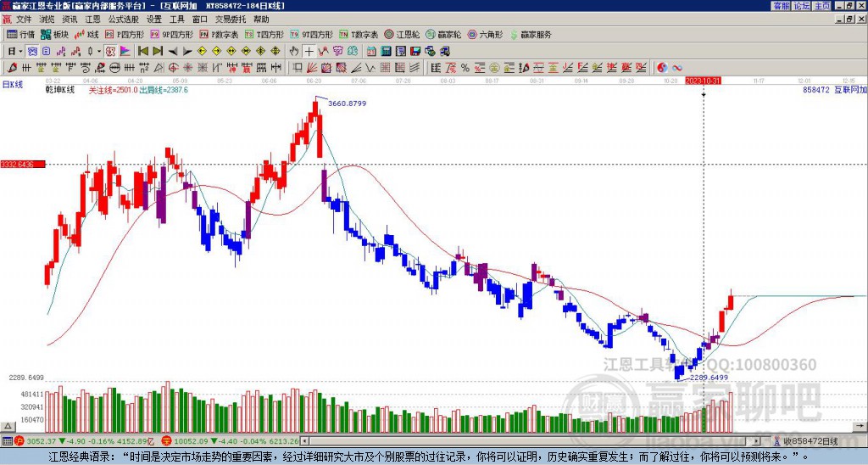The height and width of the screenshot is (465, 868).
Task: Click the colorful flag triangle icon
Action: pos(125,52)
